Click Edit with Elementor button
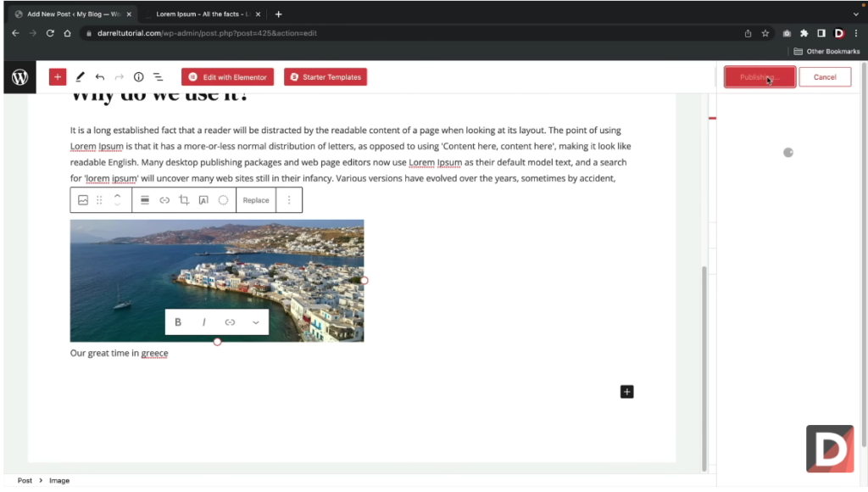Image resolution: width=868 pixels, height=492 pixels. pyautogui.click(x=227, y=77)
